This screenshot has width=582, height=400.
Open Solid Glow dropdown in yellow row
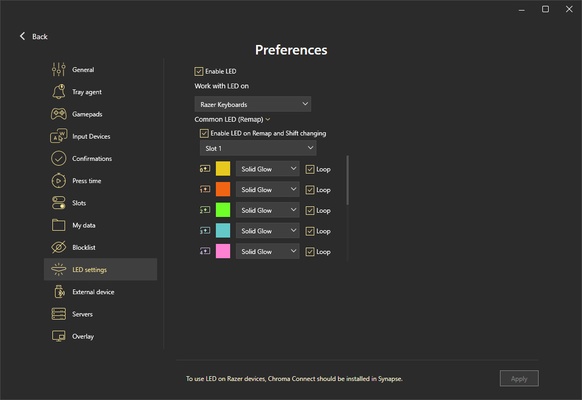pyautogui.click(x=268, y=169)
